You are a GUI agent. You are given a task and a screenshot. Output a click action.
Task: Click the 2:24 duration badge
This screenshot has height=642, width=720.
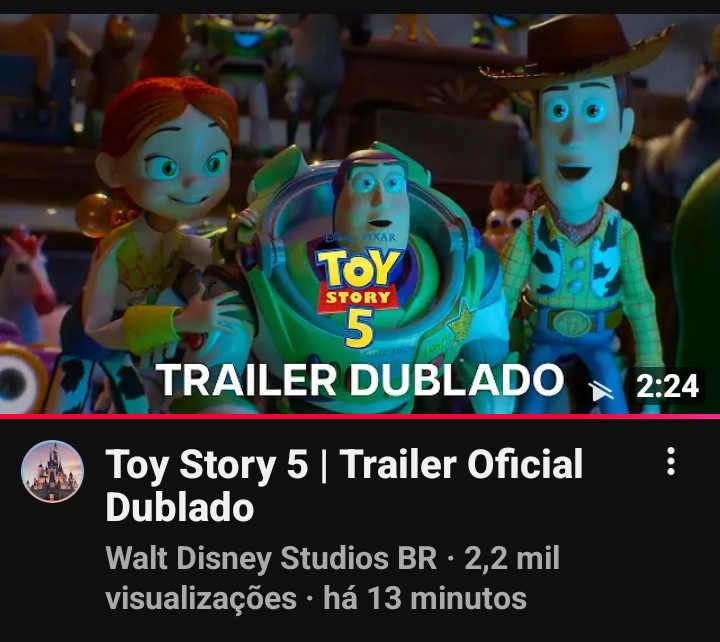(x=668, y=386)
